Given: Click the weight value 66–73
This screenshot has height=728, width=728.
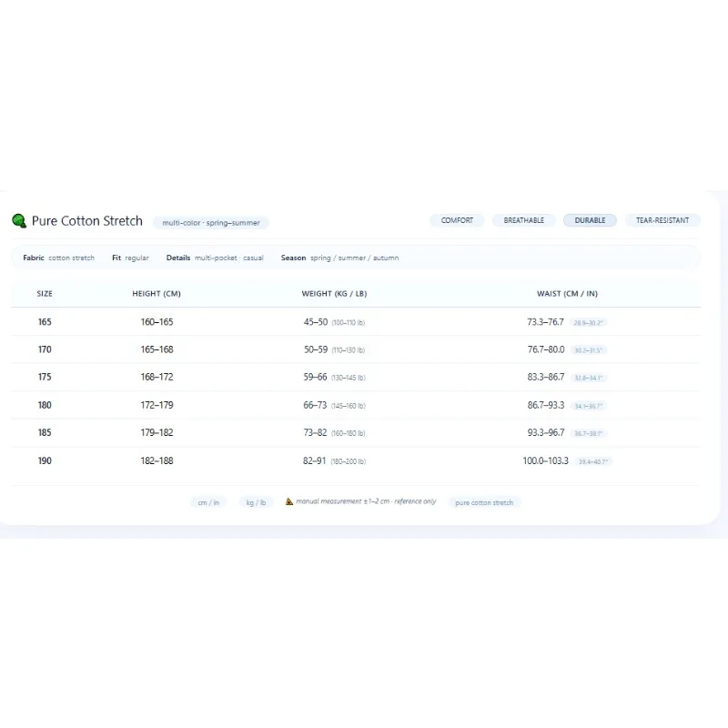Looking at the screenshot, I should coord(315,405).
